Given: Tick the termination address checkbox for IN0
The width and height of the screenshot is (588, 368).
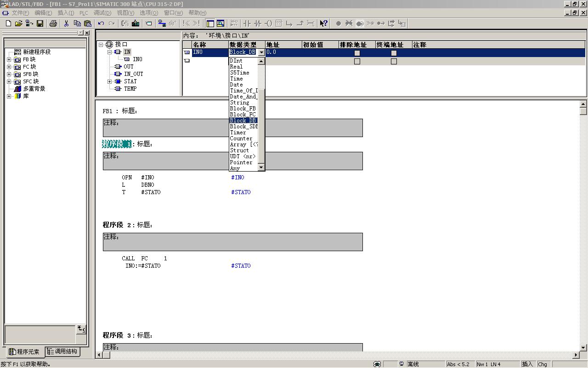Looking at the screenshot, I should click(394, 53).
